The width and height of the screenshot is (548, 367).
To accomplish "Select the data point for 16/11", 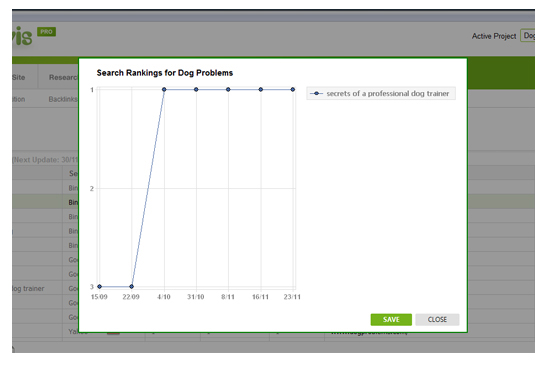I will pos(261,89).
